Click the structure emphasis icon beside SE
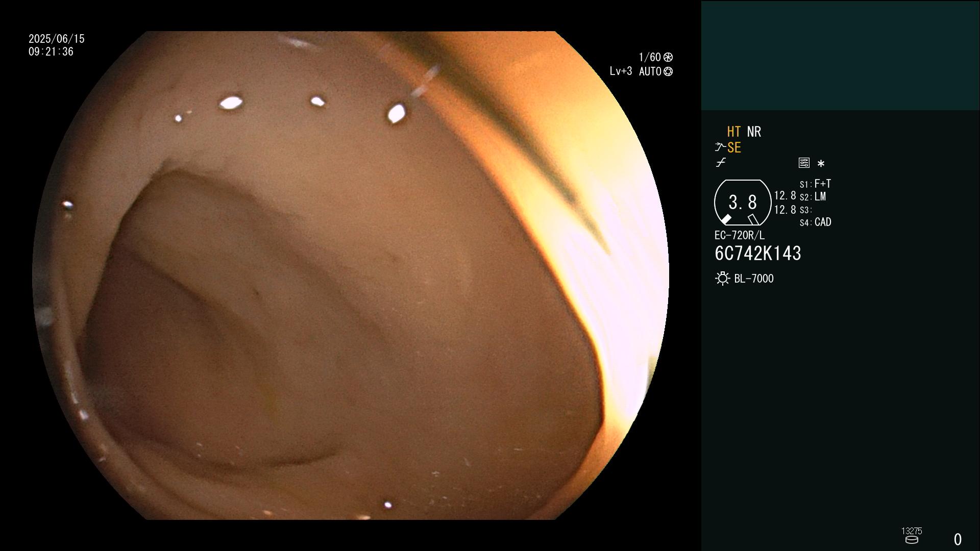This screenshot has height=551, width=980. pos(720,147)
